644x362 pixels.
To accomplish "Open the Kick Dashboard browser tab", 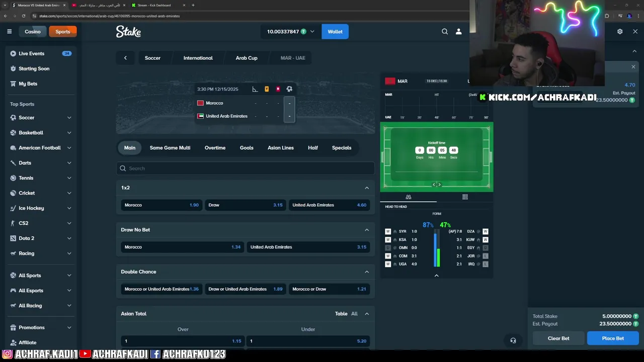I will point(154,5).
